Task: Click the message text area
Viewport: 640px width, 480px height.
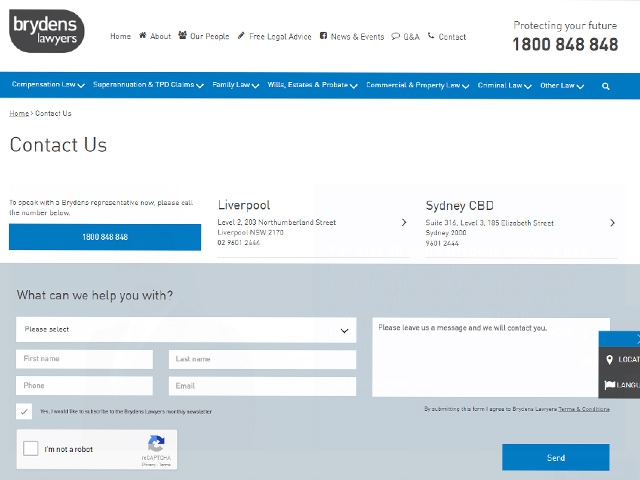Action: pyautogui.click(x=491, y=357)
